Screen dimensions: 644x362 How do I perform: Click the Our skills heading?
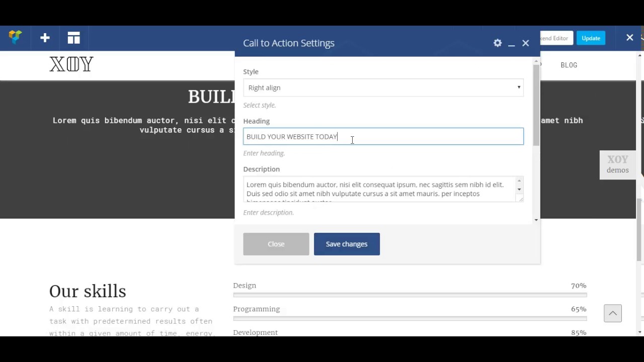88,291
